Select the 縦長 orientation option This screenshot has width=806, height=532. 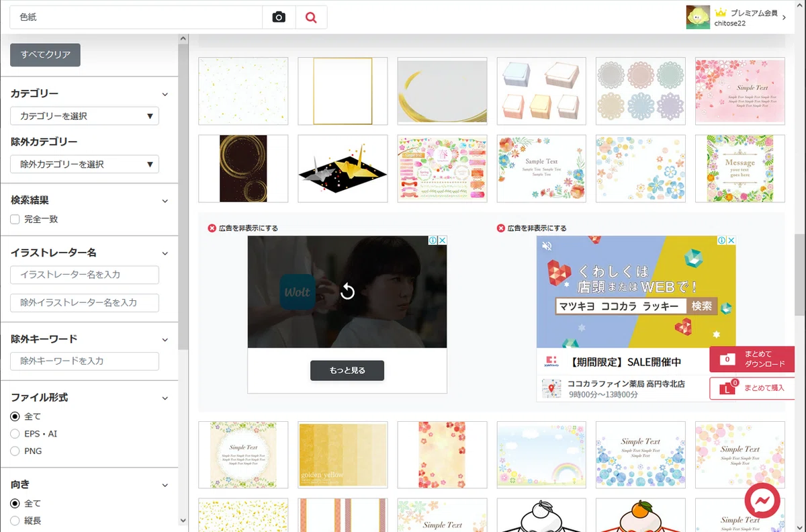[x=15, y=521]
